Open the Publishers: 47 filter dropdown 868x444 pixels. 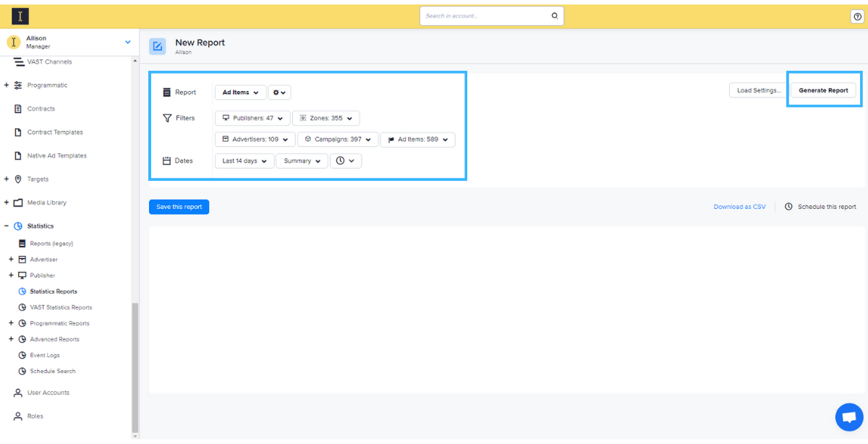[x=252, y=118]
